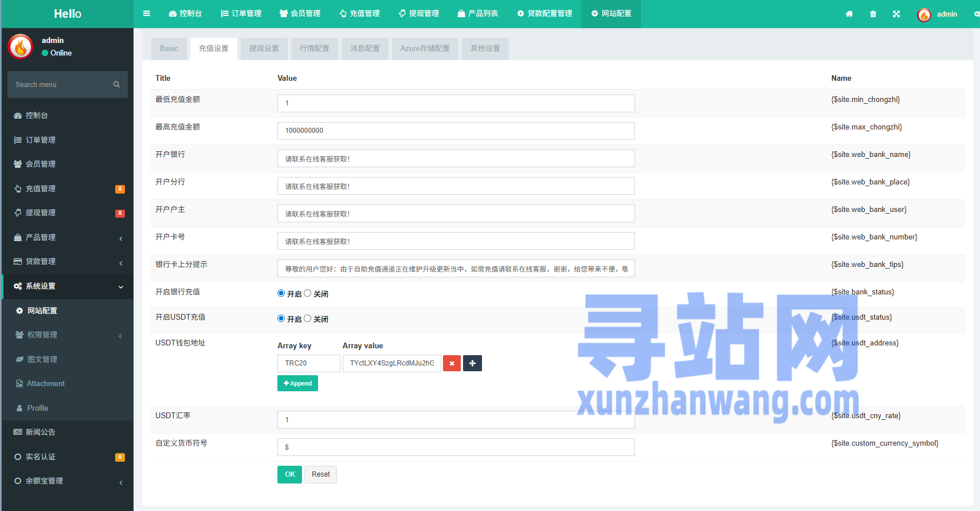Select 关闭 for 开启银行充值

308,293
